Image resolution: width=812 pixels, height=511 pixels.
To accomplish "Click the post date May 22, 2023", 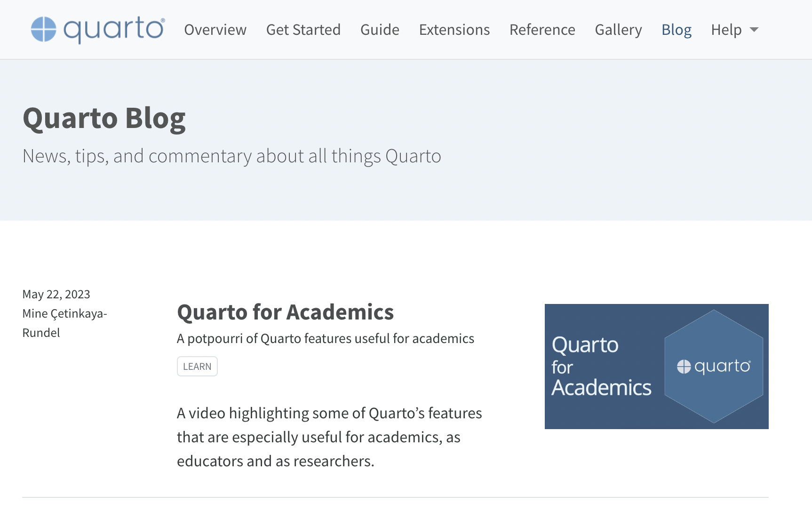I will (x=56, y=294).
